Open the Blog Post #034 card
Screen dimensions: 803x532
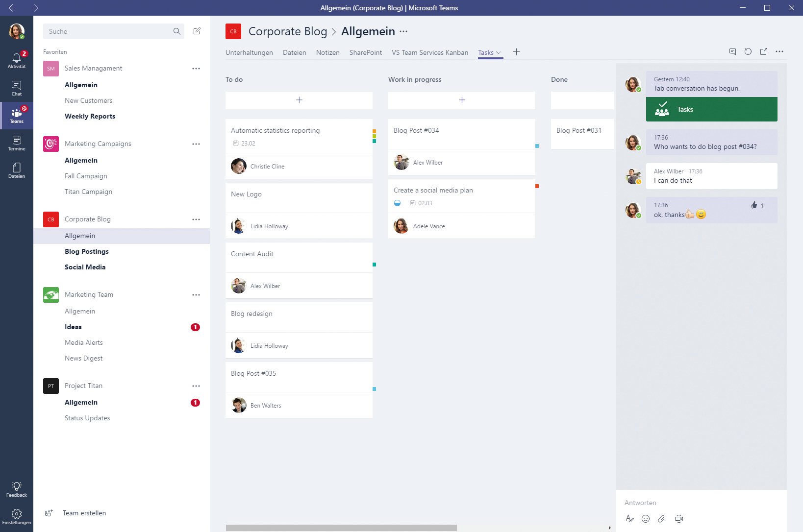click(462, 147)
